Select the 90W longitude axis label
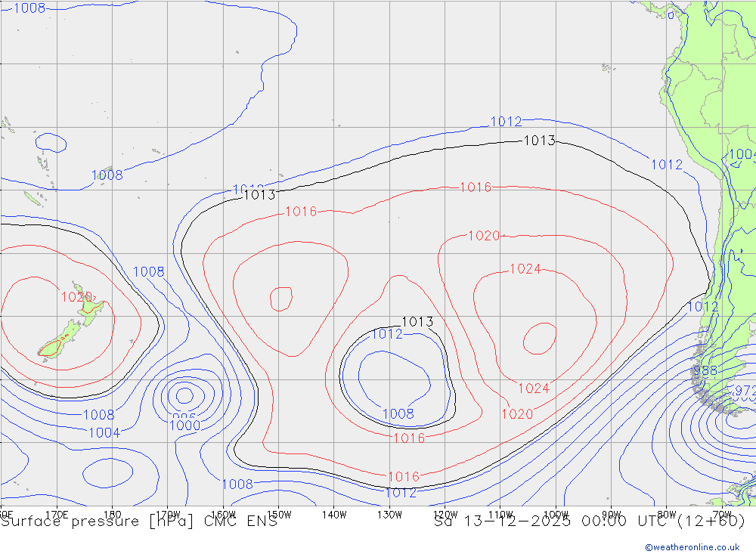 click(612, 515)
